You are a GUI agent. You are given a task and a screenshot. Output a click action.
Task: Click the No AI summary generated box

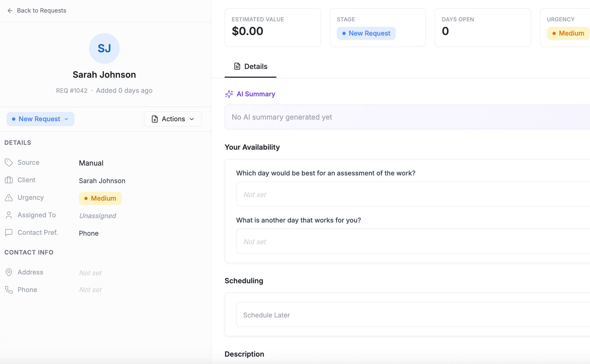click(407, 117)
